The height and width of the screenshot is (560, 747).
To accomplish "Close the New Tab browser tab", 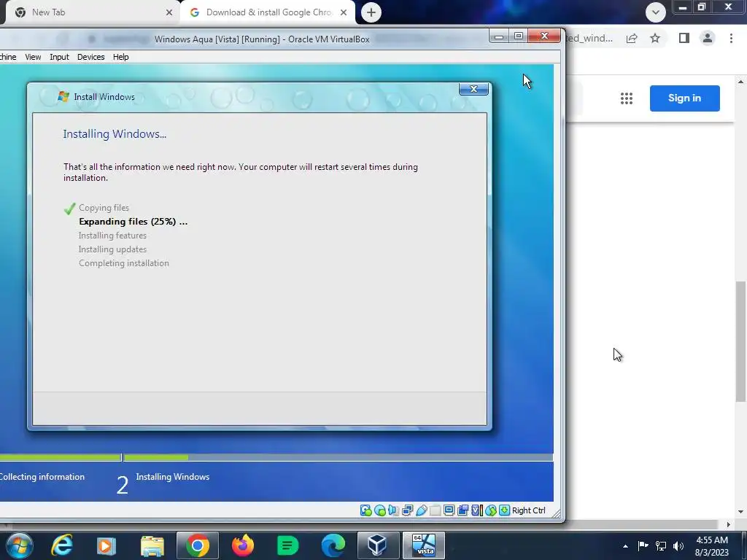I will click(x=169, y=12).
